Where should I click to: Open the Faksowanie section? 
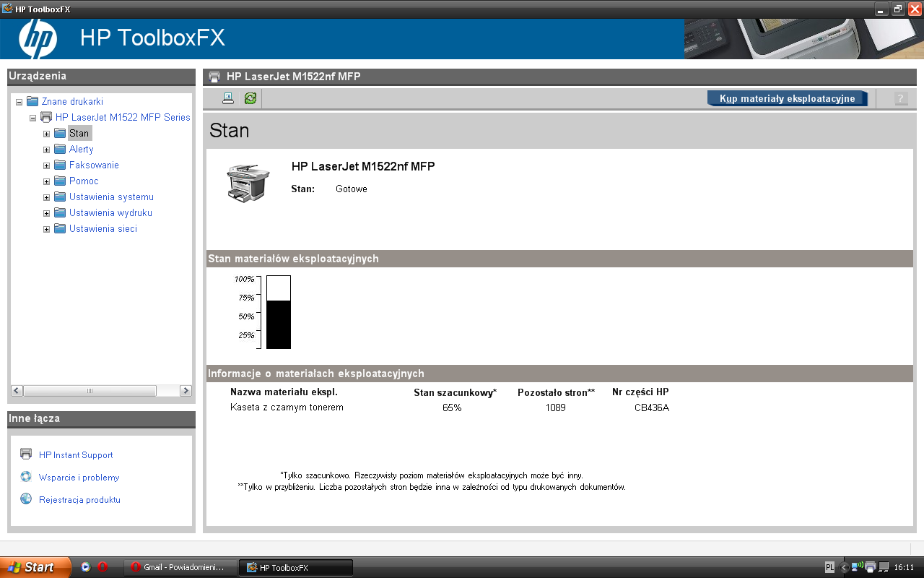click(94, 165)
